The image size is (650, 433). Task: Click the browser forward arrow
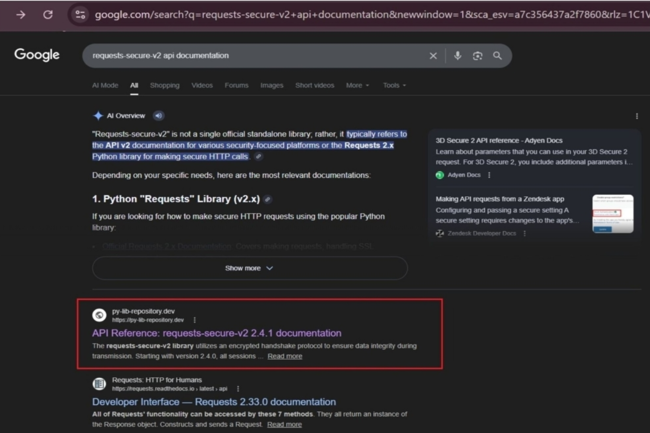click(21, 15)
